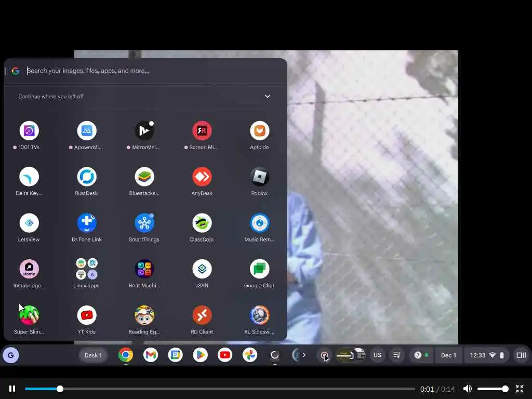The width and height of the screenshot is (532, 399).
Task: Launch YT Kids app
Action: pos(87,315)
